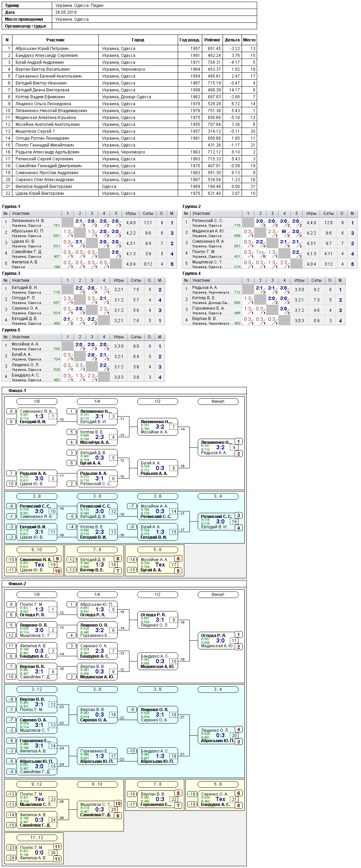
Task: Select participant 'Редьков Александр Адольфович'
Action: 47,152
